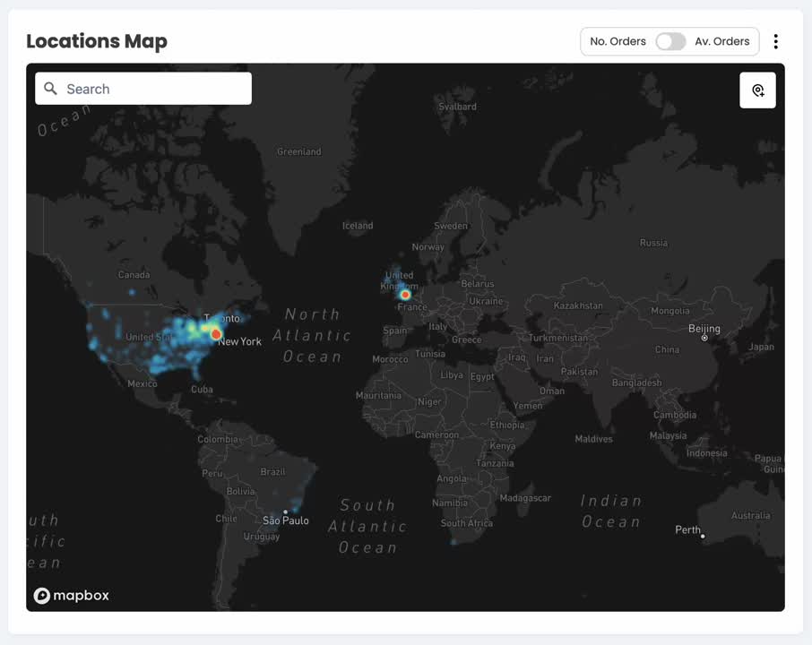
Task: Click the location pin button on map
Action: tap(757, 90)
